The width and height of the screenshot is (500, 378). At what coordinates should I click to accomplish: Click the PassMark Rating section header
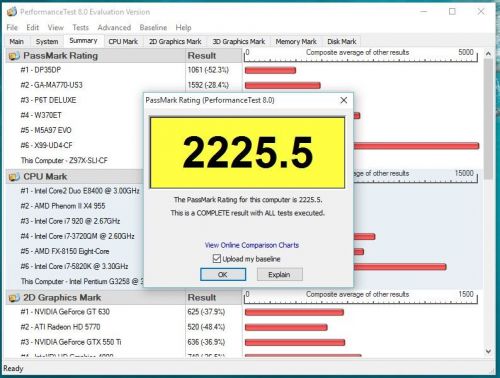96,56
